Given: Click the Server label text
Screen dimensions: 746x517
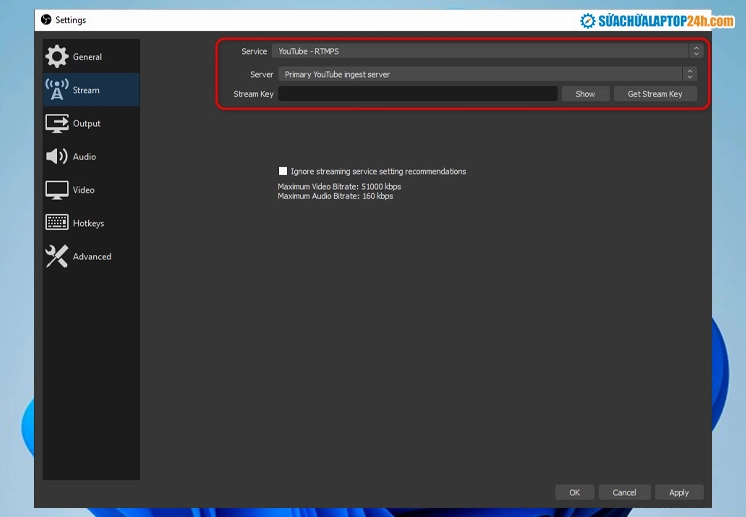Looking at the screenshot, I should (262, 74).
